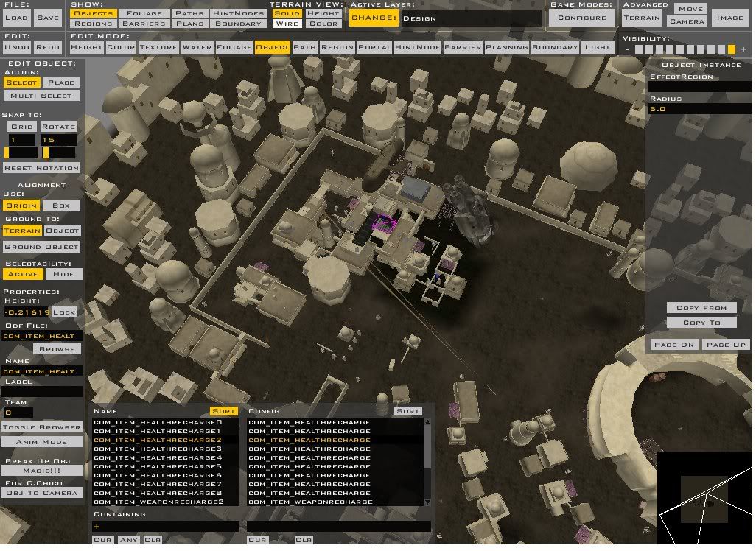Adjust the rotate snap slider
This screenshot has height=551, width=756.
[59, 152]
